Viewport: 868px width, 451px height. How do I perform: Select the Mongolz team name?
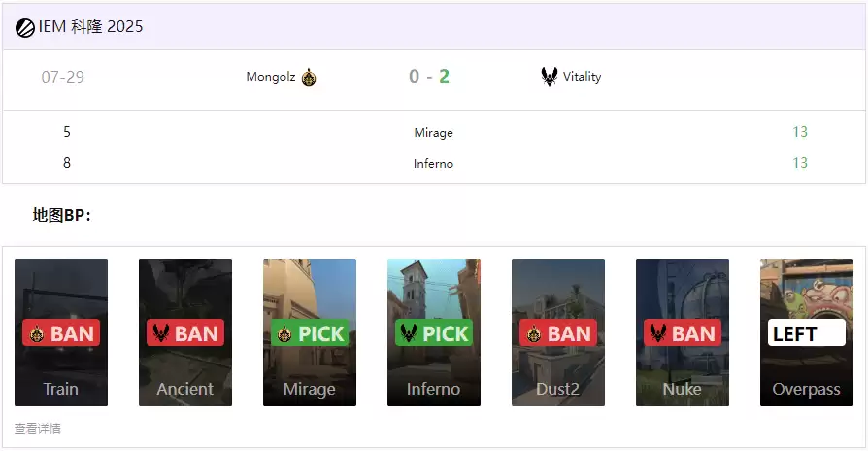(271, 77)
